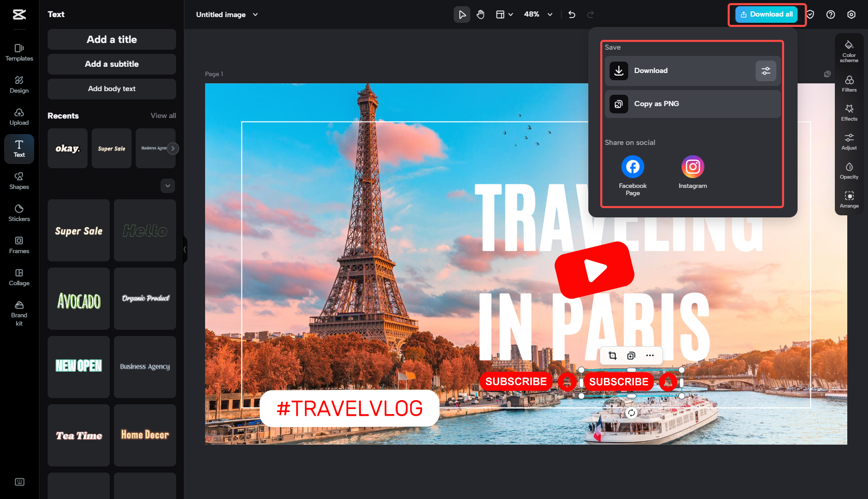Screen dimensions: 868x499
Task: Choose the Organic Product text preset
Action: coord(145,299)
